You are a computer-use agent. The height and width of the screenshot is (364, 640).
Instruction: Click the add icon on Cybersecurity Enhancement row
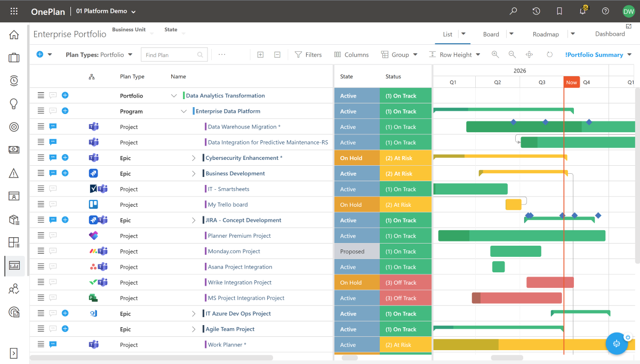tap(65, 158)
